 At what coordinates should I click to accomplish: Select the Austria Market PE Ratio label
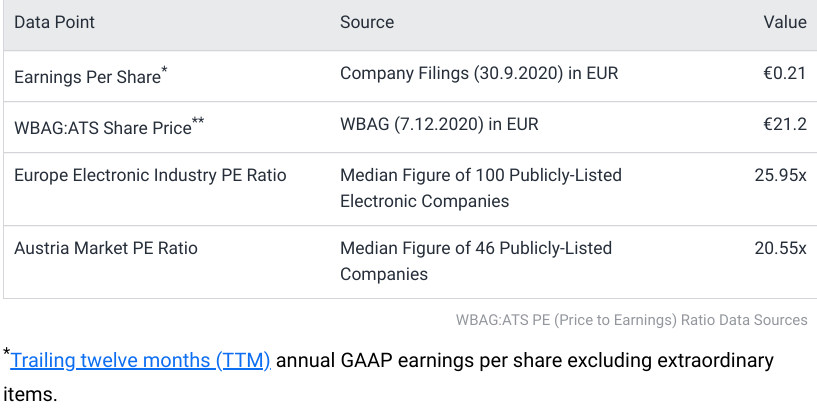106,248
